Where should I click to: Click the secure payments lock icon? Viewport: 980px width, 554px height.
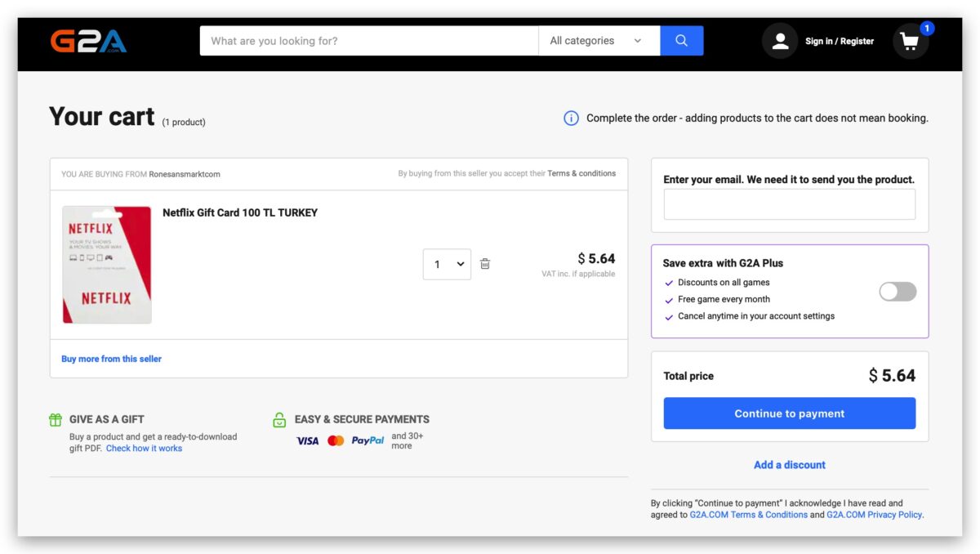(x=279, y=420)
